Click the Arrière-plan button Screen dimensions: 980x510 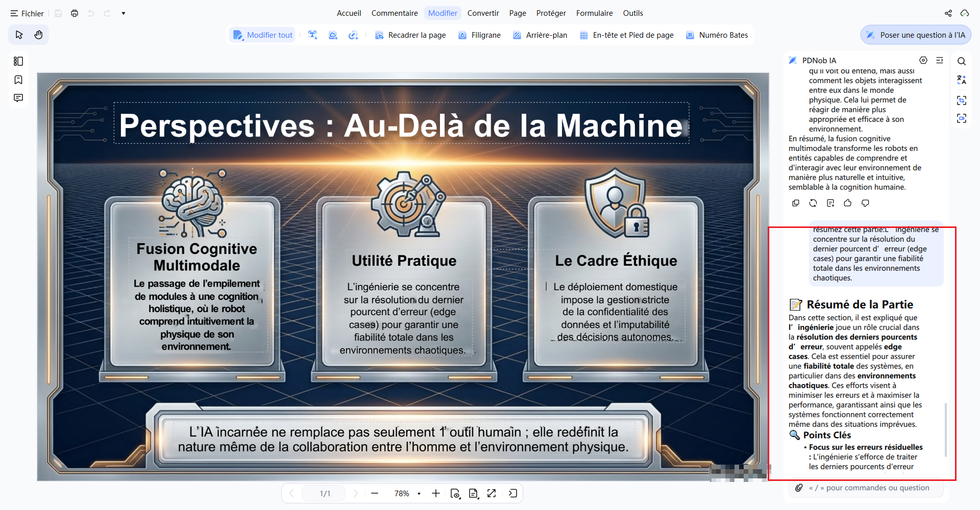point(540,35)
